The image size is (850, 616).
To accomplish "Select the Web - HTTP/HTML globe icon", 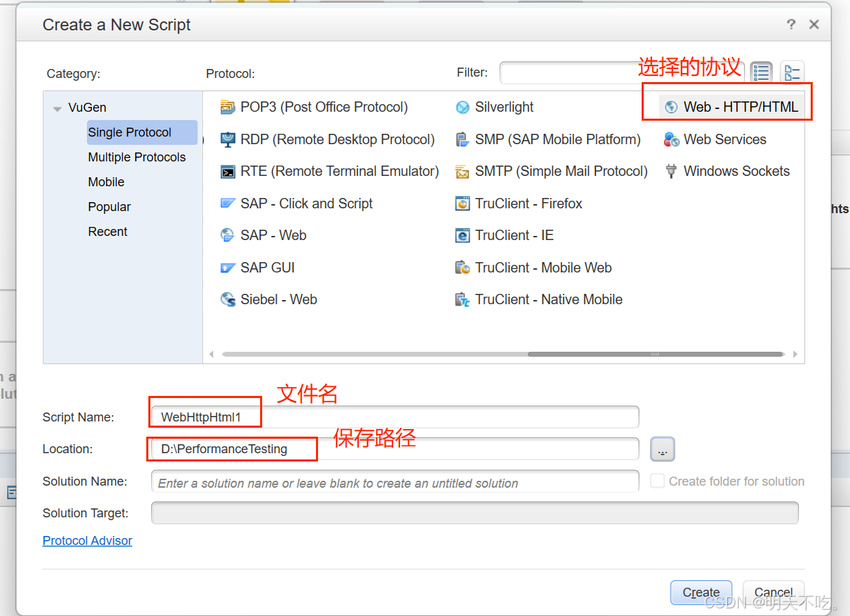I will pos(671,107).
